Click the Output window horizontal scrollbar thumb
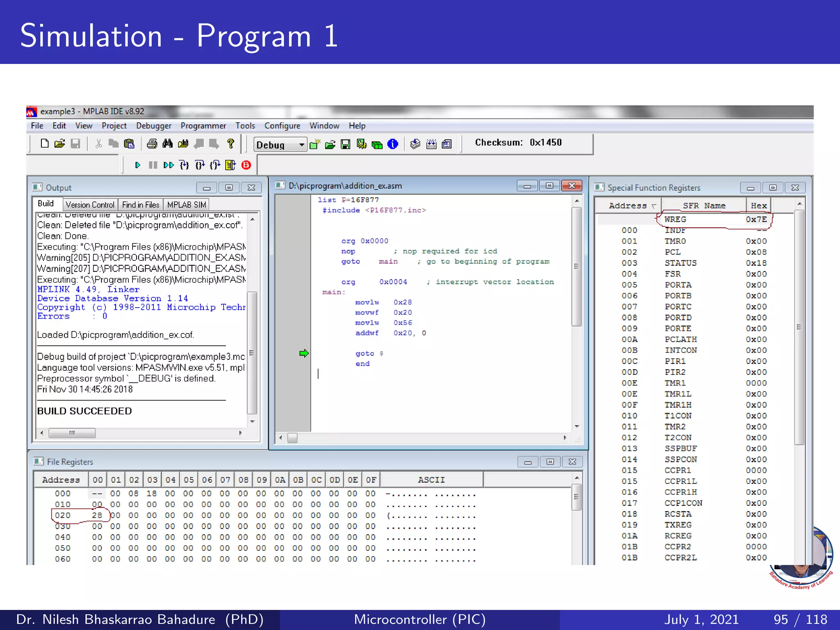840x630 pixels. [x=72, y=433]
